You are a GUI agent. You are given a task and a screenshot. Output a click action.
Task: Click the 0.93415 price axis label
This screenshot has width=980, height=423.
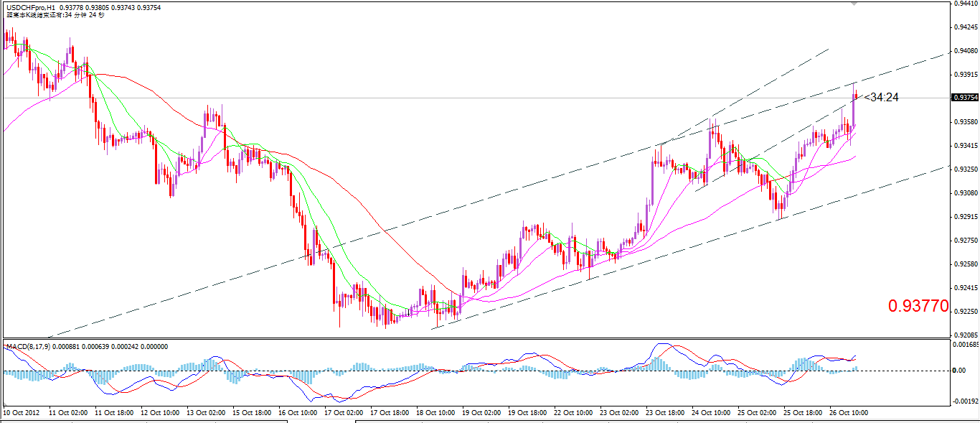pyautogui.click(x=965, y=146)
